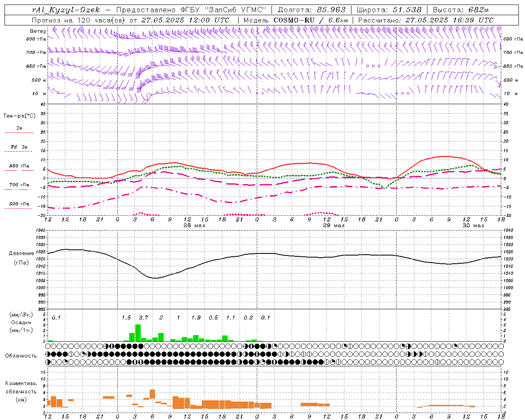Click the 1.5 three-hour precipitation value

click(126, 317)
